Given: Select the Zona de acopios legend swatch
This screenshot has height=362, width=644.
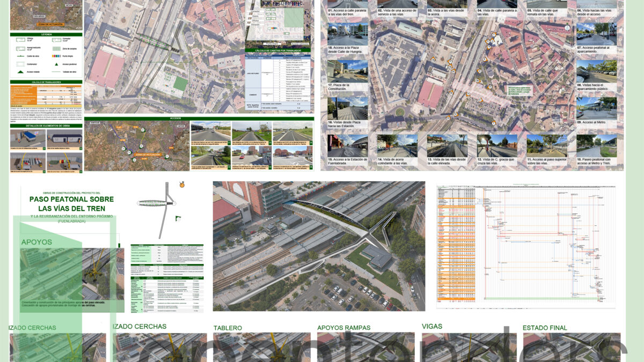Looking at the screenshot, I should tap(56, 49).
